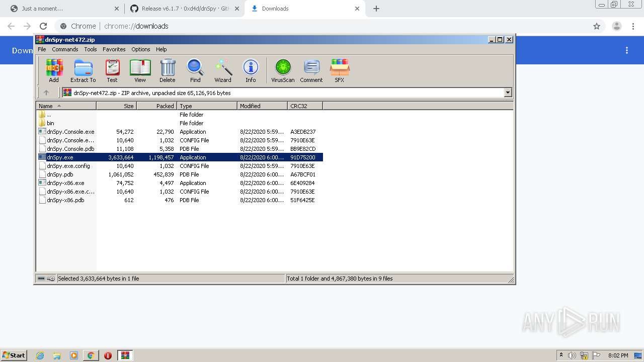Show hidden system tray icons
This screenshot has width=644, height=362.
coord(561,355)
